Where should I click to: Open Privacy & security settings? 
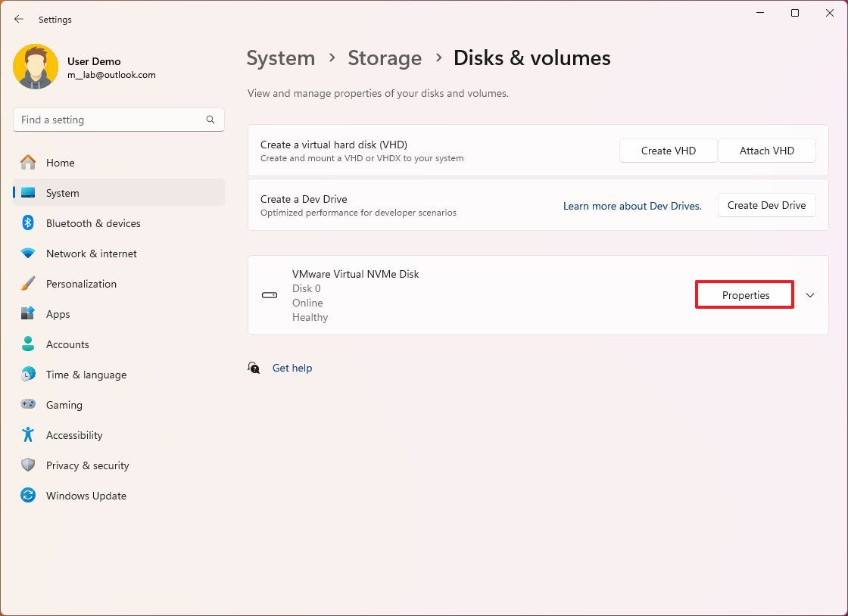coord(87,465)
